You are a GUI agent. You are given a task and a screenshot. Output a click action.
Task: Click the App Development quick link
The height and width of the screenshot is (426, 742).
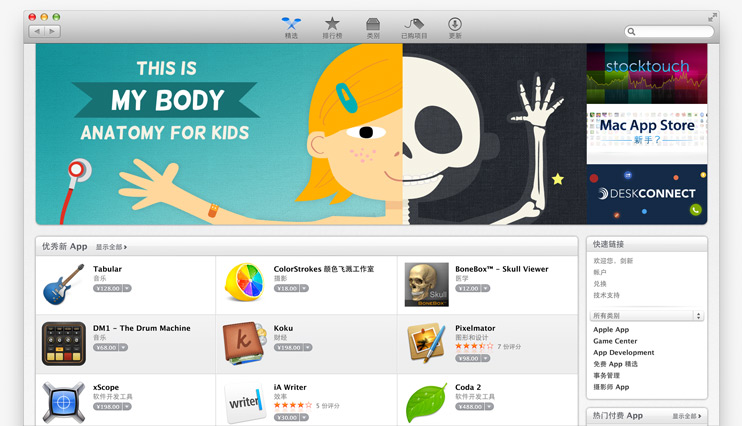coord(624,353)
